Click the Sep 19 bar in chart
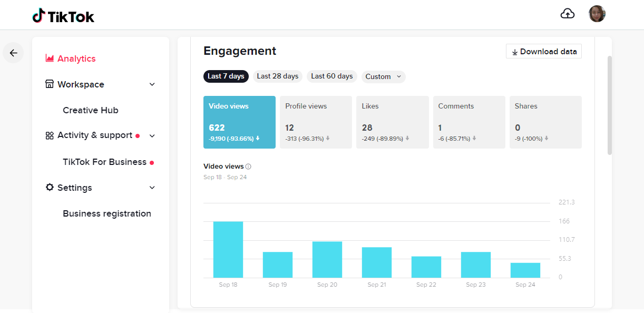This screenshot has height=313, width=644. pyautogui.click(x=278, y=265)
